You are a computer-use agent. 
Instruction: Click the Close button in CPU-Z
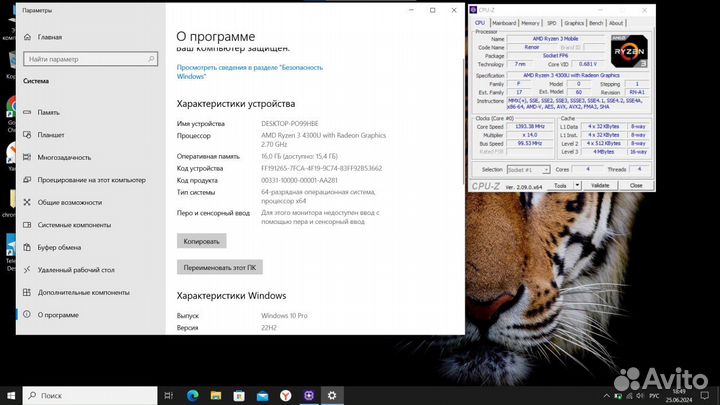click(636, 186)
